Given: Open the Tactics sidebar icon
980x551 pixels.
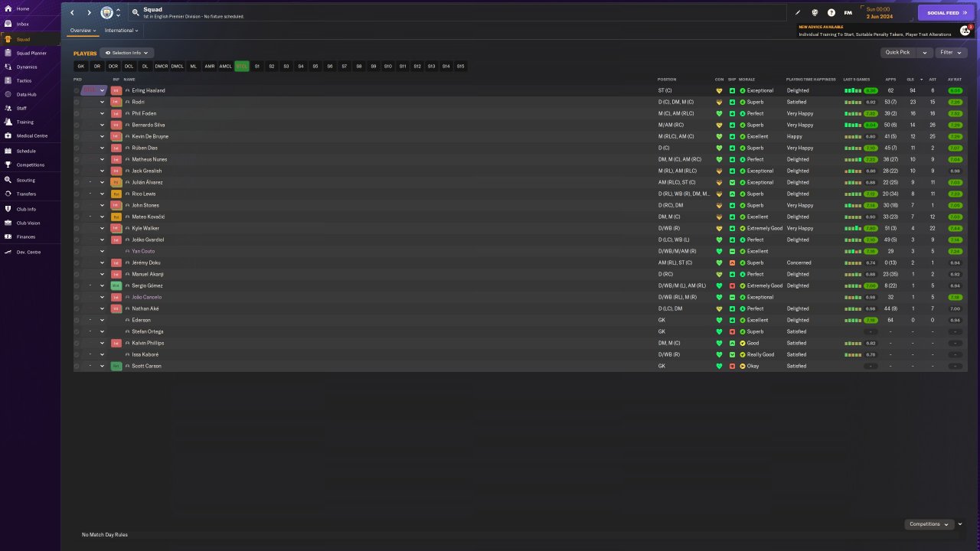Looking at the screenshot, I should (x=8, y=80).
